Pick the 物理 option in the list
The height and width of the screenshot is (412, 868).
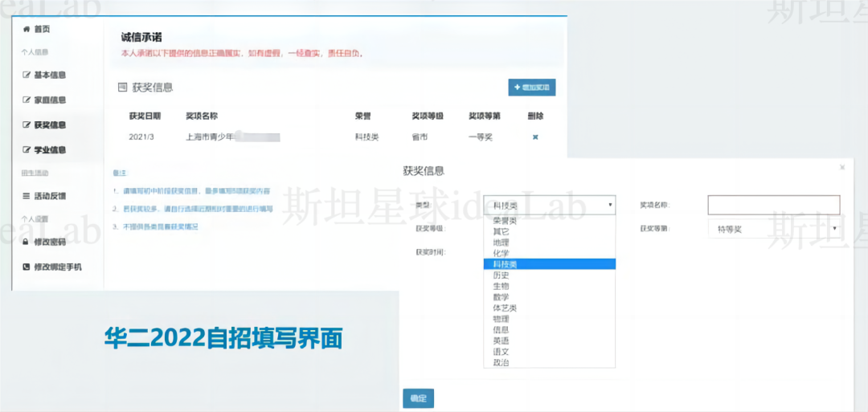click(500, 319)
